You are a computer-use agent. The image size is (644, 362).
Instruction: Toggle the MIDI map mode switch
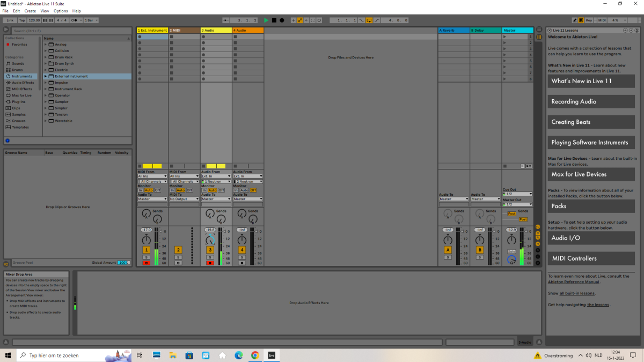[x=602, y=20]
